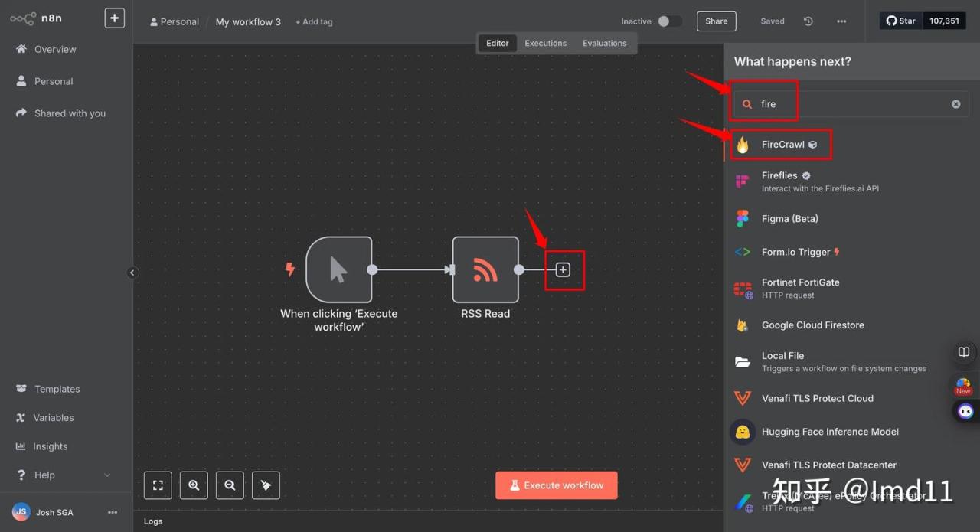Click the zoom in magnifier icon
The height and width of the screenshot is (532, 980).
coord(194,485)
